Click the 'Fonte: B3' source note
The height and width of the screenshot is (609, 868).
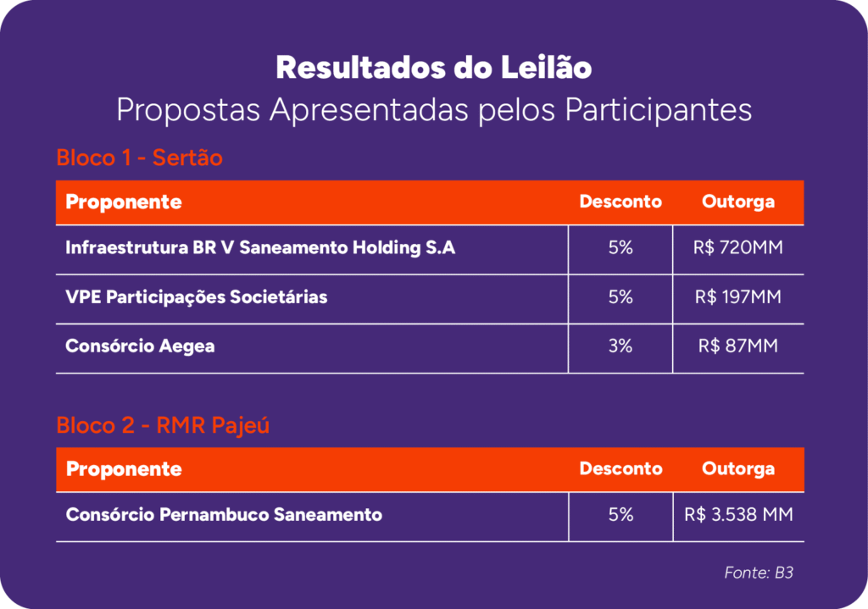759,573
